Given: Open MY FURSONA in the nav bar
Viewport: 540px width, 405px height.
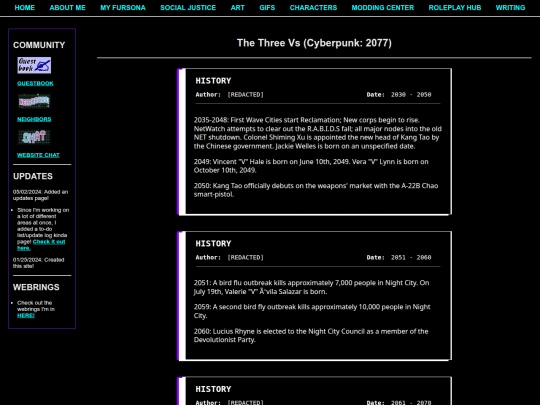Looking at the screenshot, I should tap(123, 8).
